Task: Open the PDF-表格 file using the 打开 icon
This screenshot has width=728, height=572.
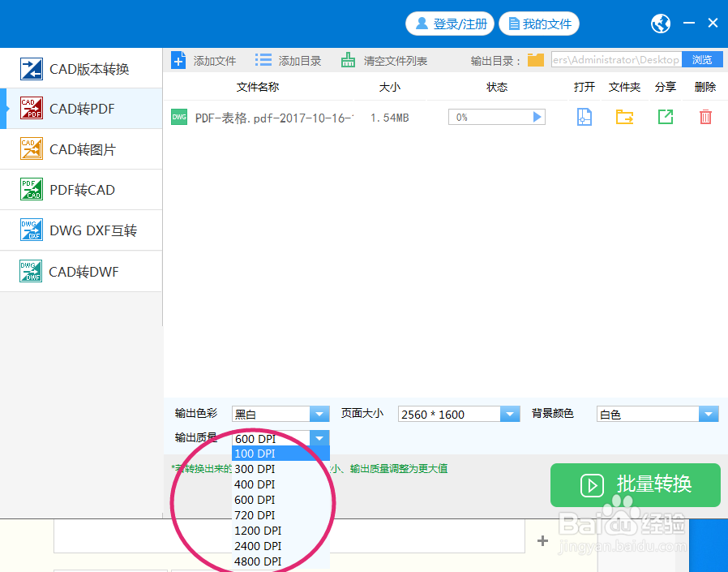Action: pyautogui.click(x=584, y=117)
